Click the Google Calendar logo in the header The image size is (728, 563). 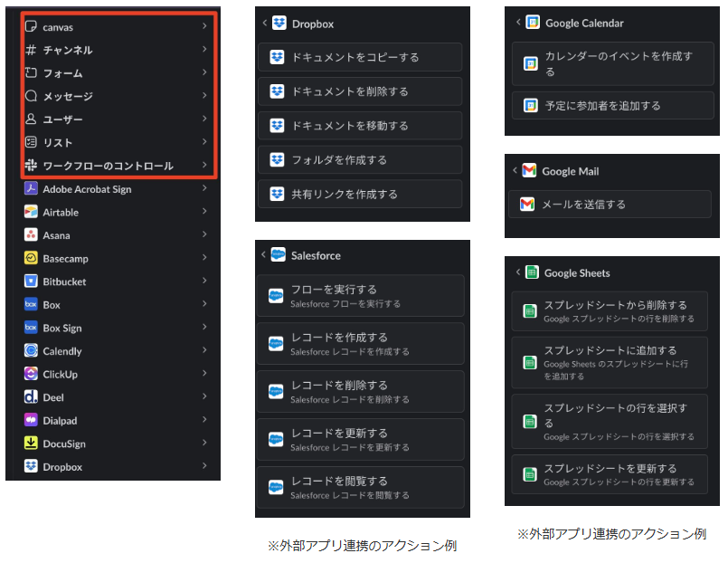[533, 22]
